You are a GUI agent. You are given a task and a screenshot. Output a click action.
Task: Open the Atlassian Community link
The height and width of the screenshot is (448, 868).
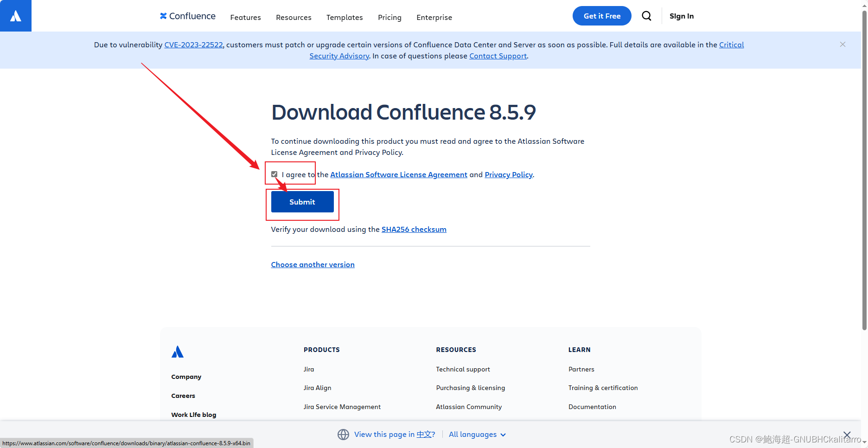(x=469, y=407)
